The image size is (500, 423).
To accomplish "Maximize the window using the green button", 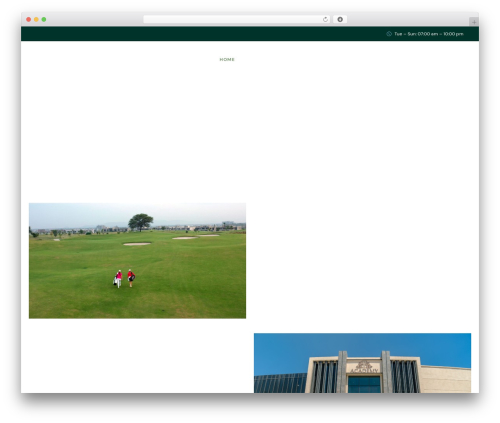I will point(44,19).
